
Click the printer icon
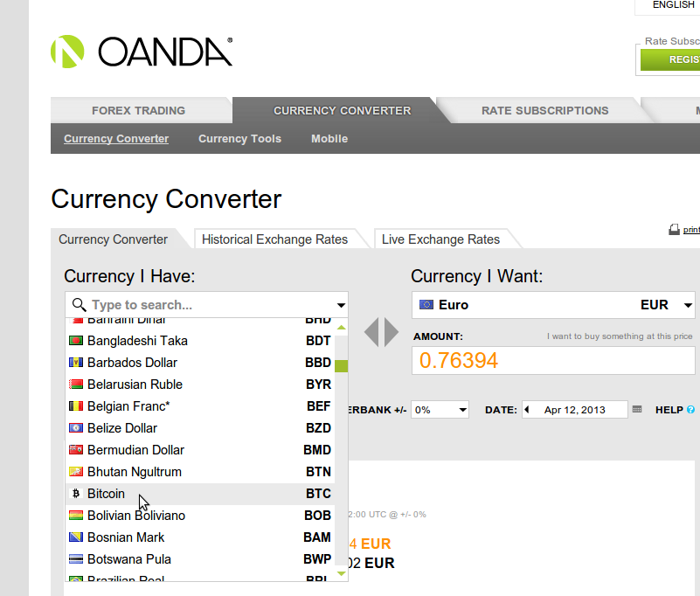674,230
